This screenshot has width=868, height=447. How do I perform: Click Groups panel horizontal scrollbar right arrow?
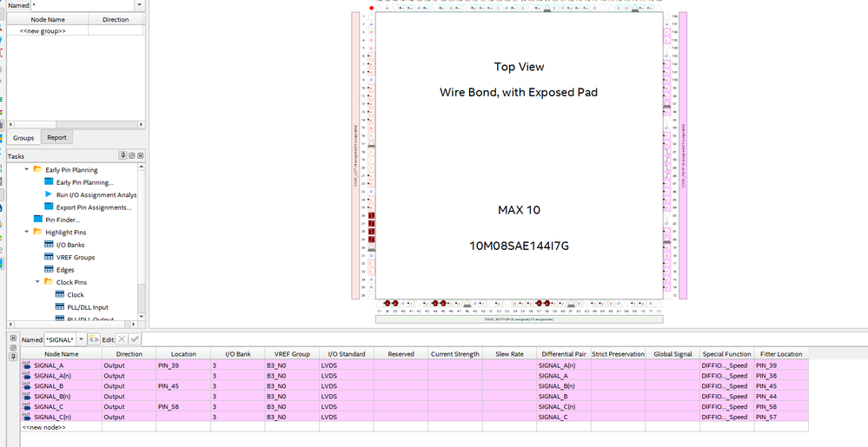click(141, 124)
